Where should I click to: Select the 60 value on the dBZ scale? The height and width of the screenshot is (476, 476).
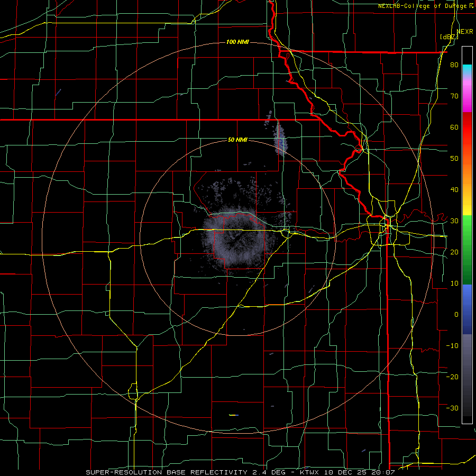454,127
